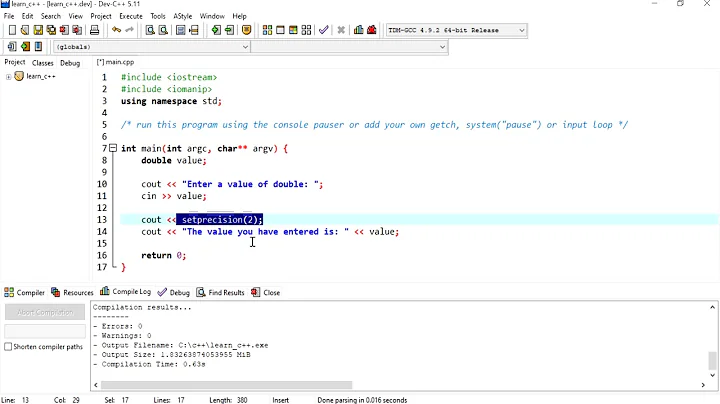This screenshot has width=720, height=404.
Task: Click the Print icon
Action: click(94, 30)
